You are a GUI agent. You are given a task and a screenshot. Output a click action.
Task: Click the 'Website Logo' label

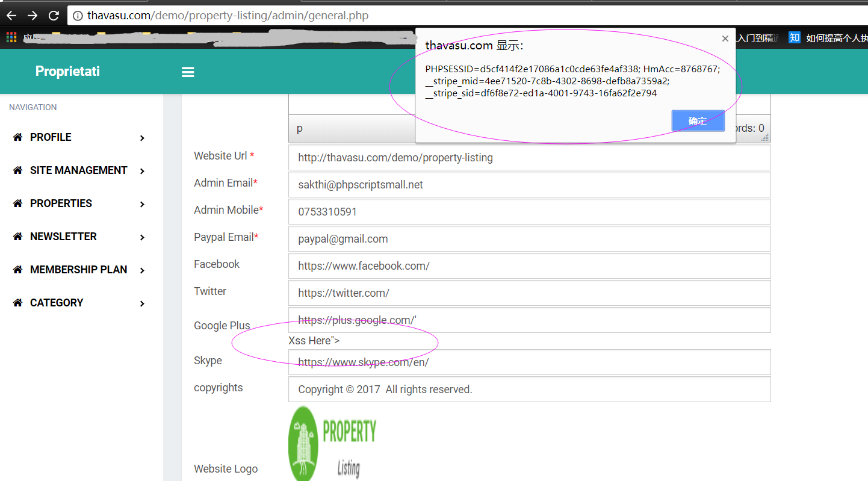pos(226,469)
